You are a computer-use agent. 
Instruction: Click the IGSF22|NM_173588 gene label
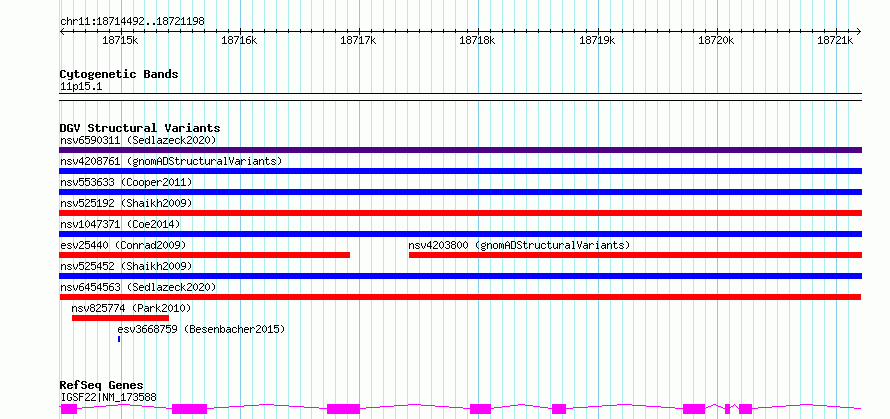[x=108, y=397]
